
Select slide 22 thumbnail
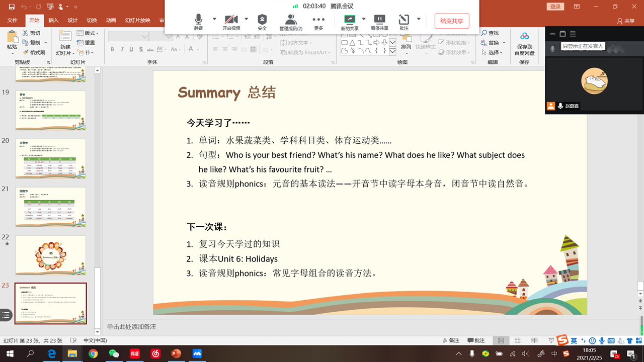(x=50, y=255)
